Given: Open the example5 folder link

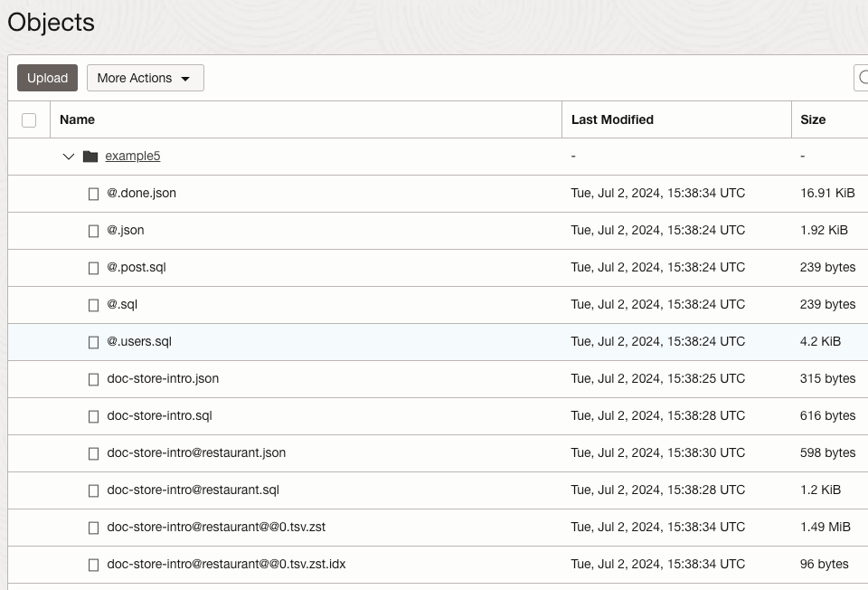Looking at the screenshot, I should tap(132, 156).
